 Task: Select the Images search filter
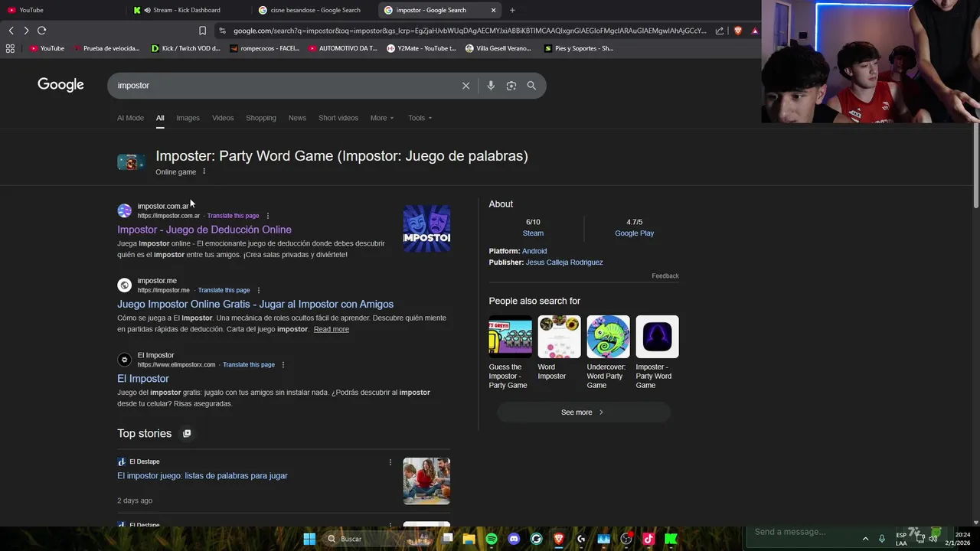188,118
